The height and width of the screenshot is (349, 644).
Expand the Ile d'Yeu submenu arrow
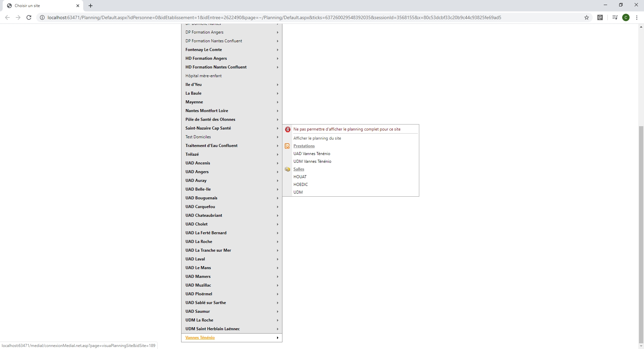click(278, 85)
